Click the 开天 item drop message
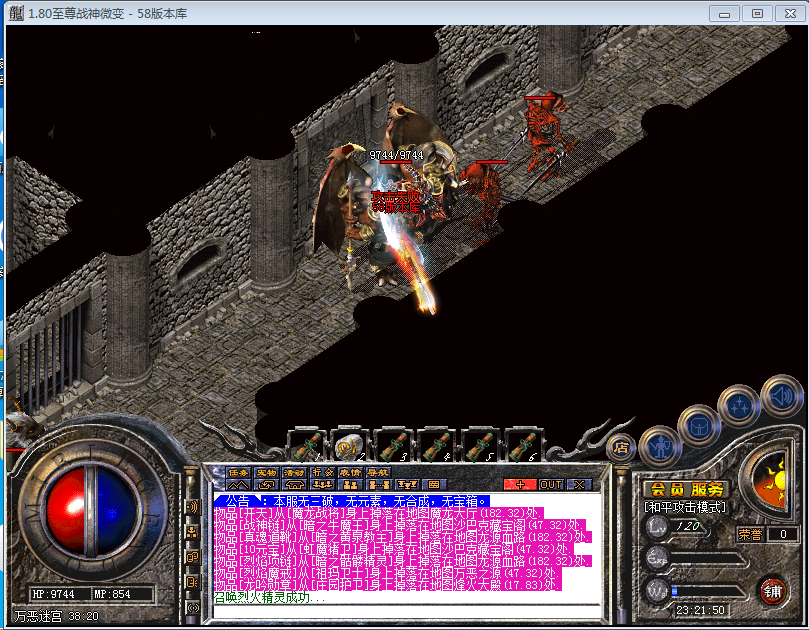809x630 pixels. point(379,513)
